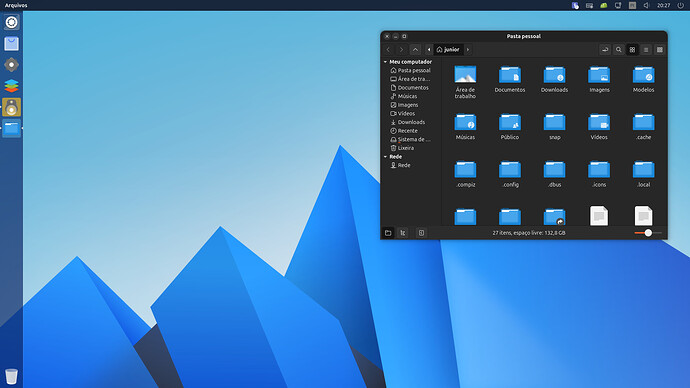Switch to icon grid view
This screenshot has width=690, height=388.
pyautogui.click(x=632, y=50)
